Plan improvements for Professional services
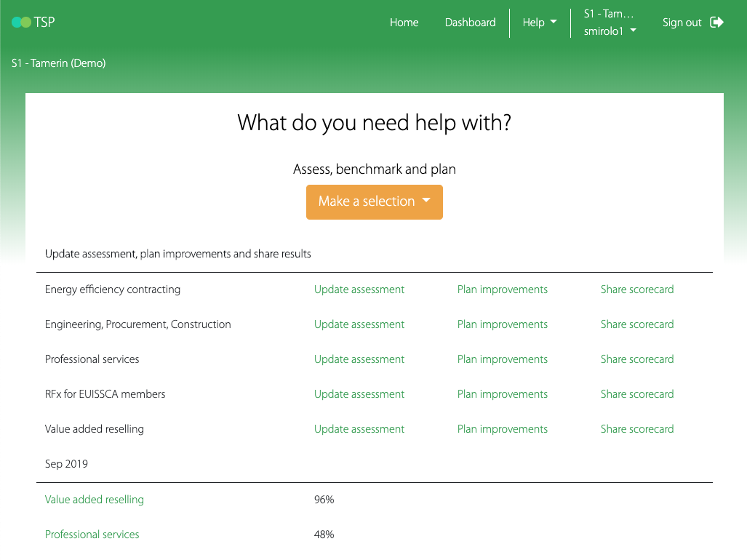Image resolution: width=747 pixels, height=560 pixels. [x=502, y=359]
